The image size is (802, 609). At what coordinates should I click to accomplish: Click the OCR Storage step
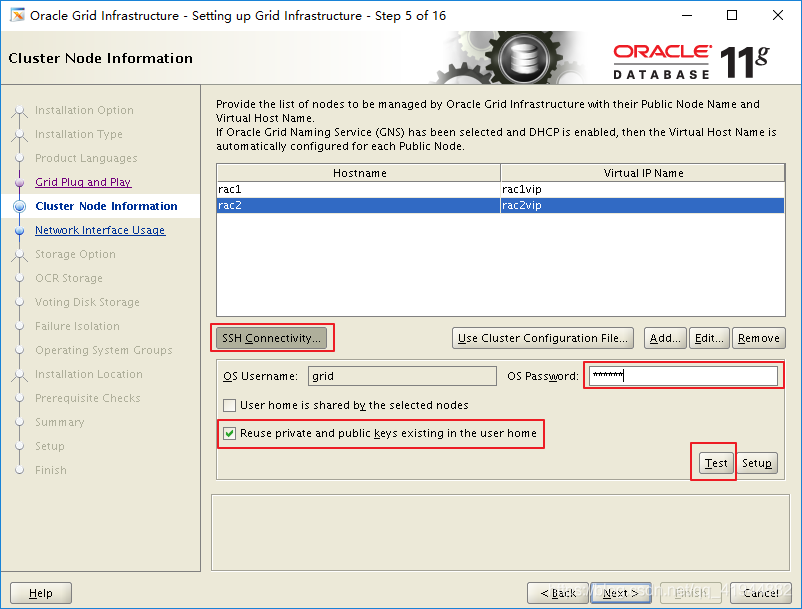(x=69, y=278)
